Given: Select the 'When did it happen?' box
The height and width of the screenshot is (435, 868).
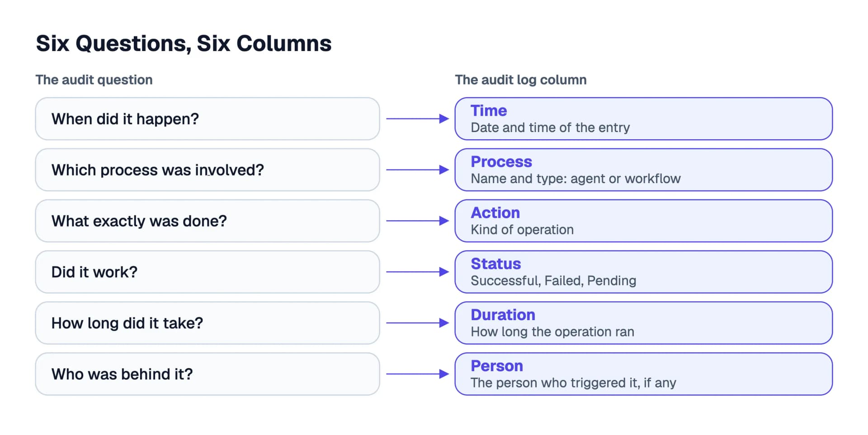Looking at the screenshot, I should coord(208,119).
